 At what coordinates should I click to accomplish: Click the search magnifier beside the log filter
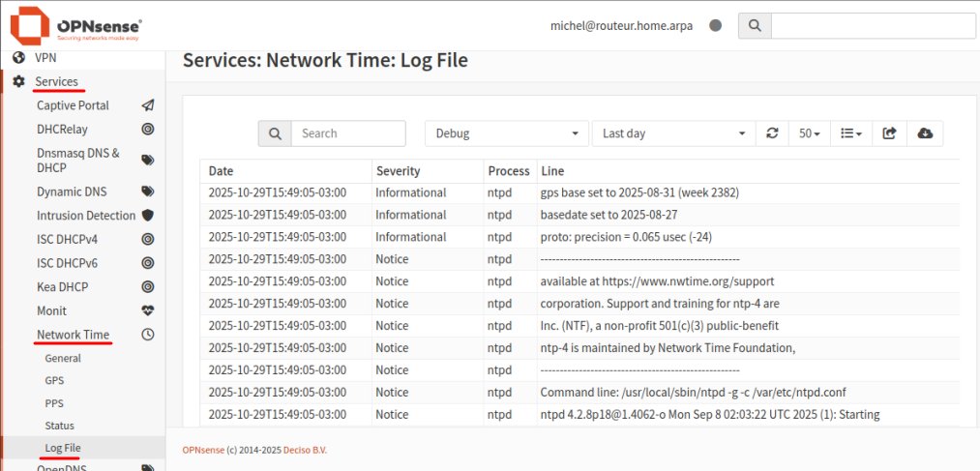pos(275,133)
